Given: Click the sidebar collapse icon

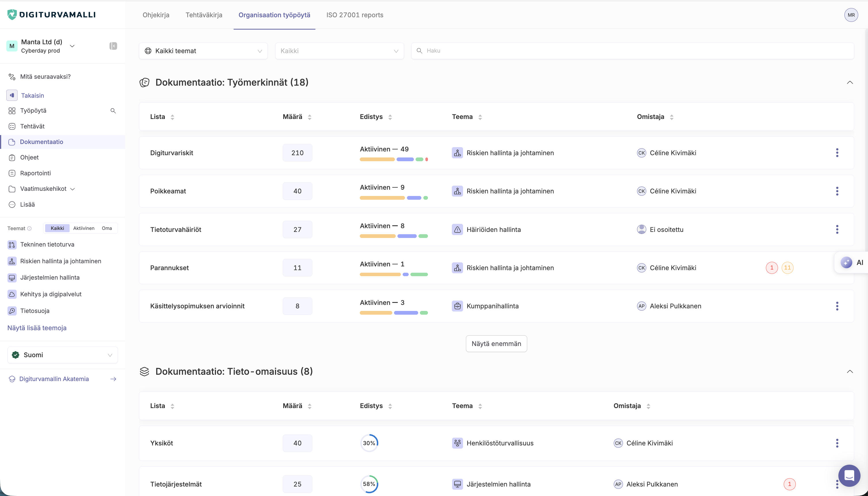Looking at the screenshot, I should [x=113, y=46].
